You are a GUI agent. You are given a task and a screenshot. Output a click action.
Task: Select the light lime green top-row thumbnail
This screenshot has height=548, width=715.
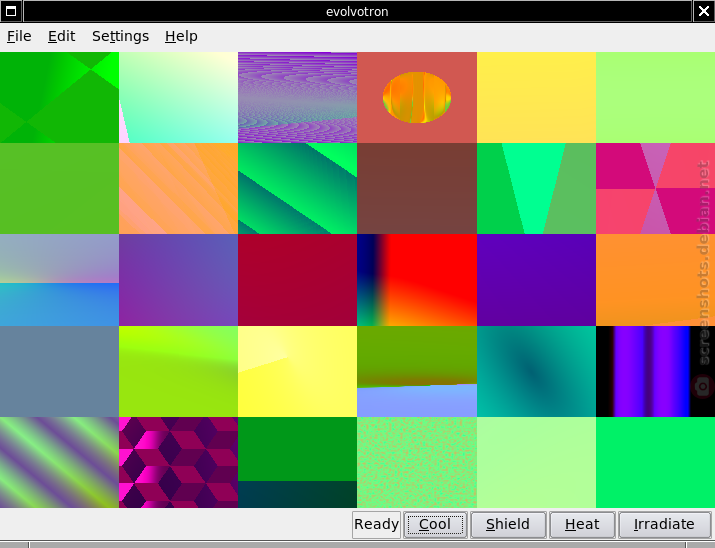655,97
